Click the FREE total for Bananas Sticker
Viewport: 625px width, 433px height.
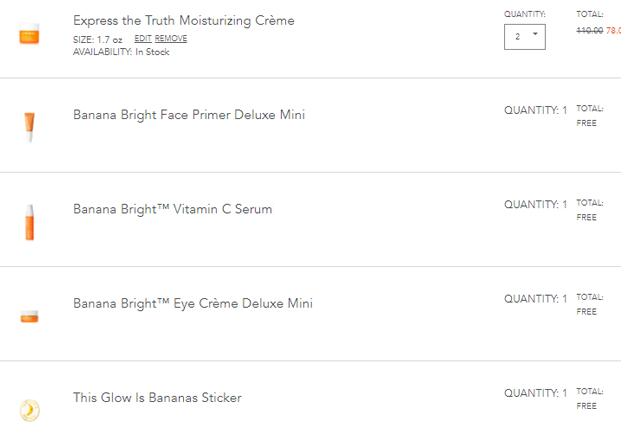[586, 406]
